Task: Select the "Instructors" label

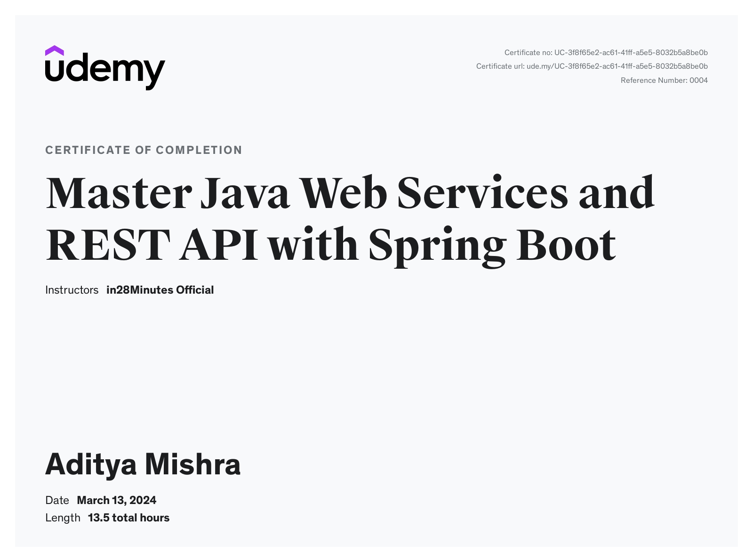Action: [72, 290]
